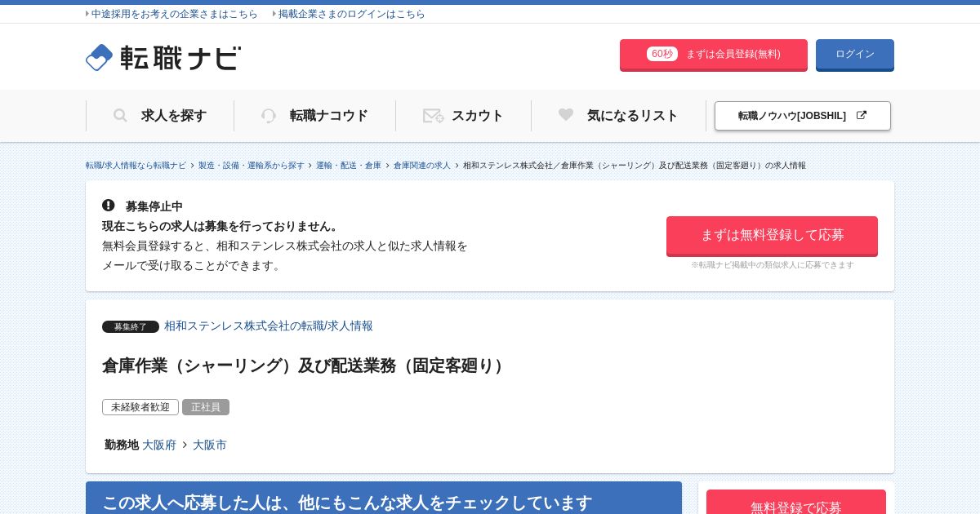Click the 大阪府 location link
Viewport: 980px width, 514px height.
pyautogui.click(x=159, y=445)
